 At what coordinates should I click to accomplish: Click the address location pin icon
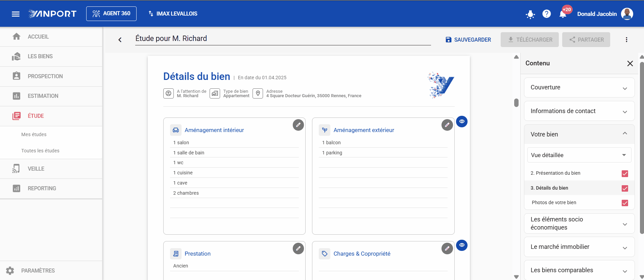(258, 93)
